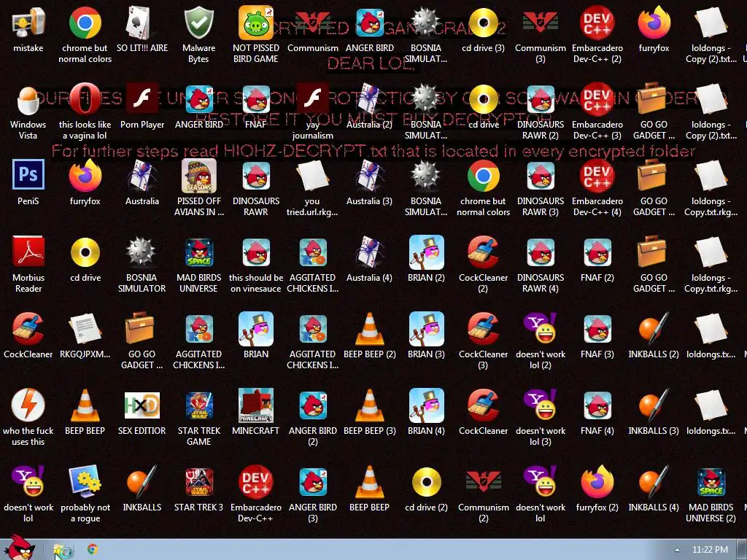Launch 'CockCleaner (3)' shortcut
The width and height of the screenshot is (747, 560).
pos(483,329)
